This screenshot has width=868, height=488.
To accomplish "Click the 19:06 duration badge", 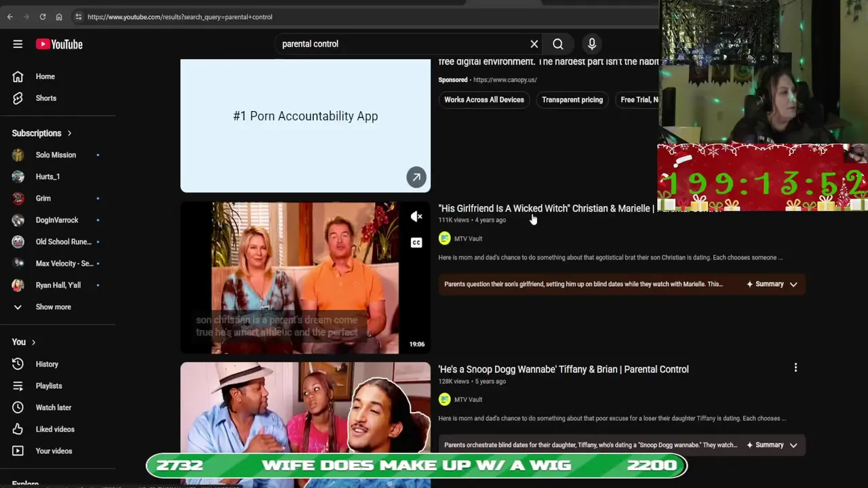I will 417,344.
